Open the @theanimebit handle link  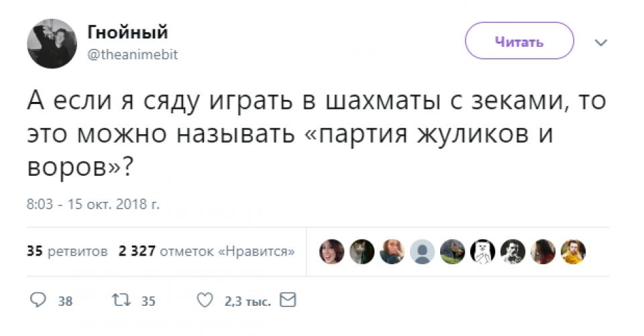133,54
